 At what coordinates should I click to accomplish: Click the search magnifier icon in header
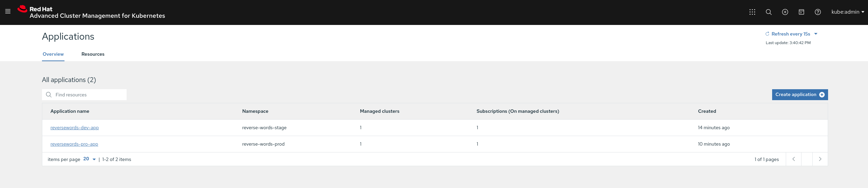[x=768, y=12]
